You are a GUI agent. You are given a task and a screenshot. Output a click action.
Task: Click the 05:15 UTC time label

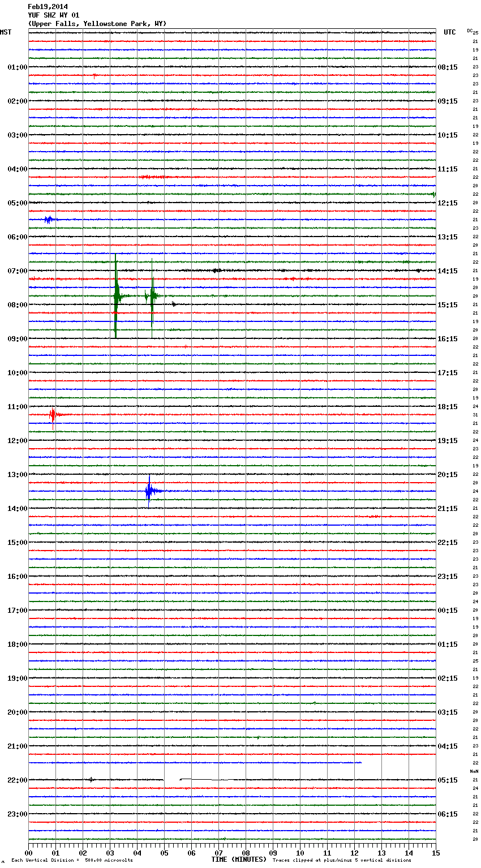[x=448, y=780]
